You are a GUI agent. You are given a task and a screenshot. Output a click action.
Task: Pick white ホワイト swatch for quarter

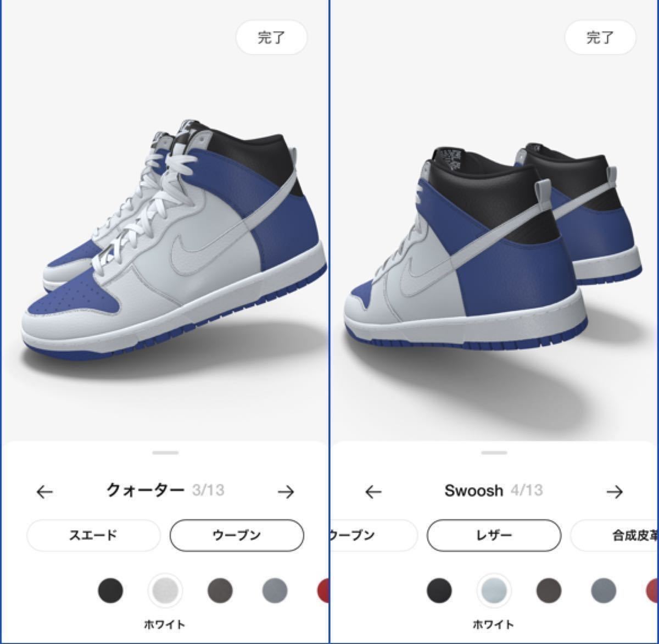(x=165, y=591)
